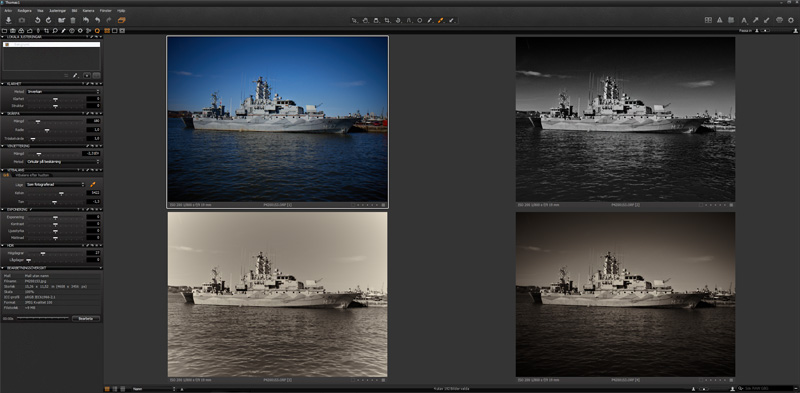
Task: Collapse the Exponering panel section
Action: 3,209
